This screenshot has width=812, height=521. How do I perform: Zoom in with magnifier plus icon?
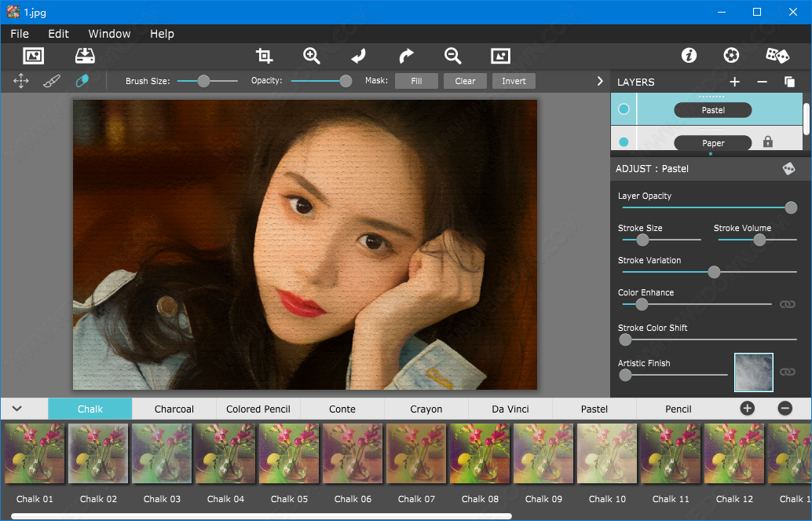tap(312, 56)
